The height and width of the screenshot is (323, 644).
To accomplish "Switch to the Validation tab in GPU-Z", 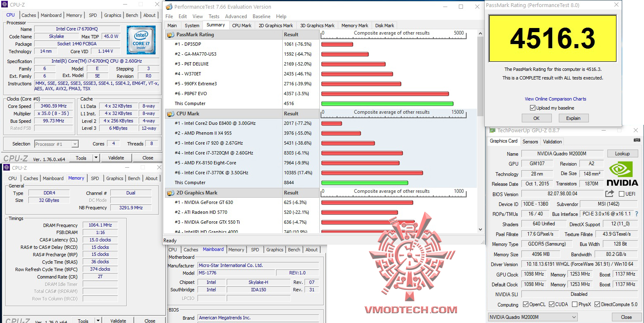I will (x=552, y=141).
